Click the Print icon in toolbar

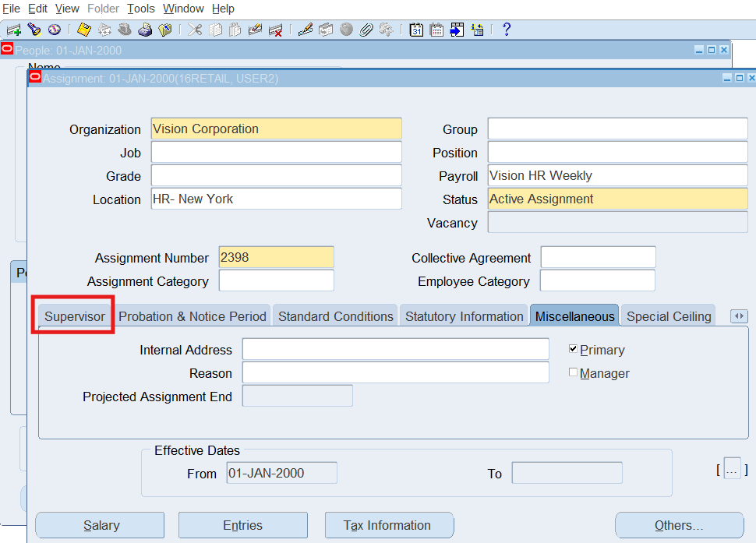pyautogui.click(x=145, y=30)
